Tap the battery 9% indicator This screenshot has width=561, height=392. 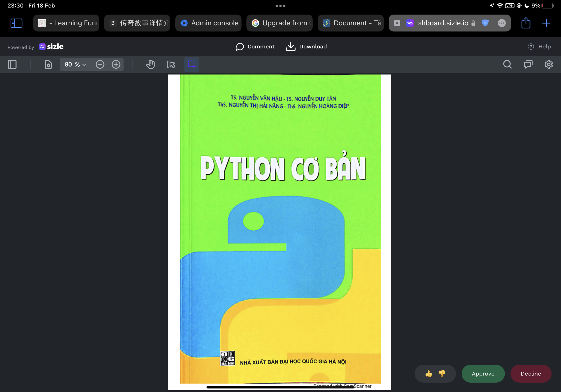coord(543,6)
